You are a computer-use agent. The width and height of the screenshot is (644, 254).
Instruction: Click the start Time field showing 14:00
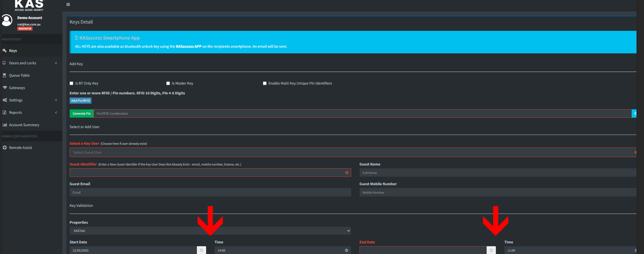[x=283, y=250]
